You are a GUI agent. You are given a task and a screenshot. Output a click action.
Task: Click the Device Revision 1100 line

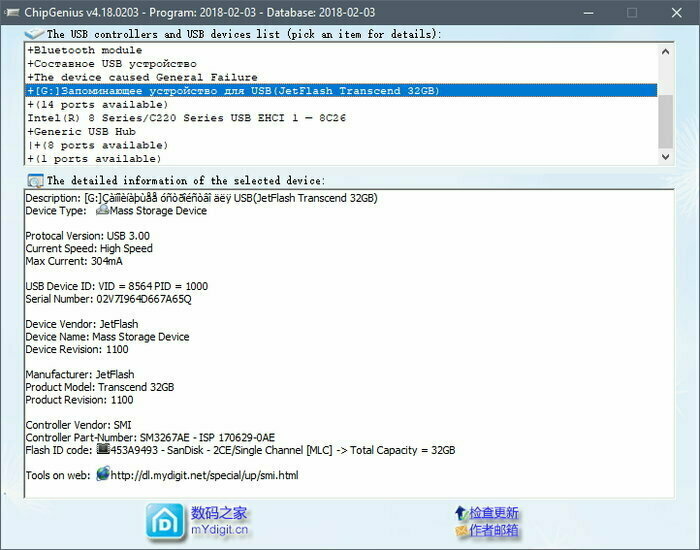point(77,349)
